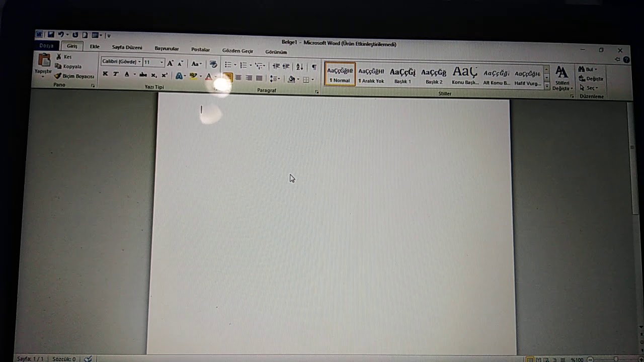Undo the last action
This screenshot has height=362, width=644.
pyautogui.click(x=61, y=35)
